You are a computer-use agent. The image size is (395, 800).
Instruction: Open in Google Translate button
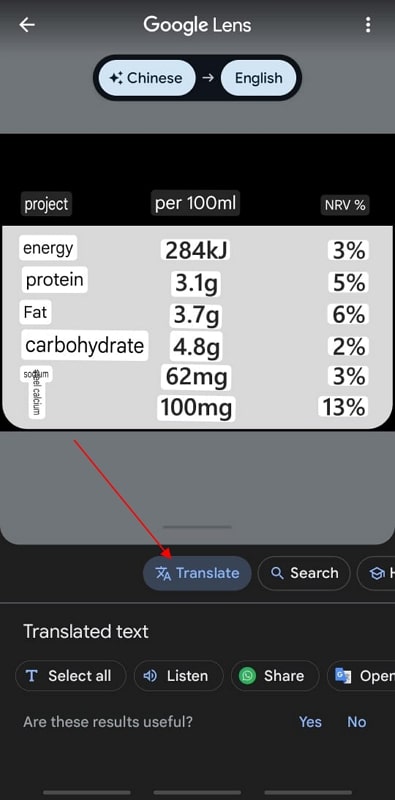361,676
